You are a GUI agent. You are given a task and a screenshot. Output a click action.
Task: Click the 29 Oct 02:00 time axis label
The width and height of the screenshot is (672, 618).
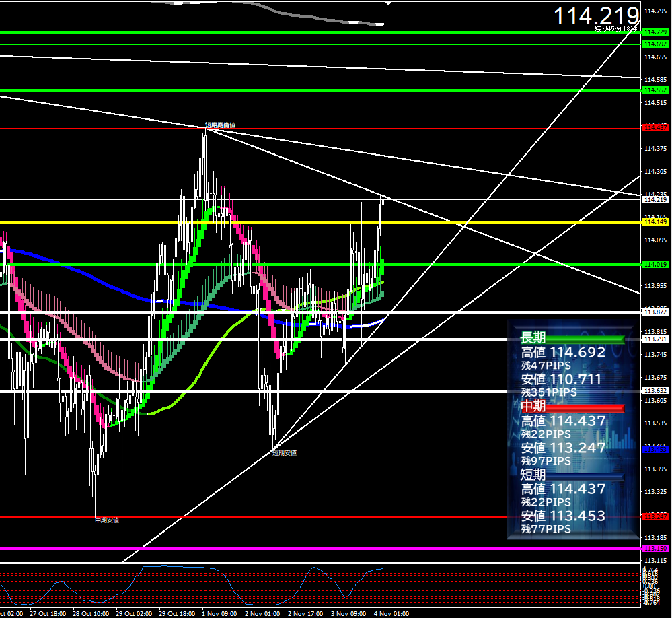point(134,614)
